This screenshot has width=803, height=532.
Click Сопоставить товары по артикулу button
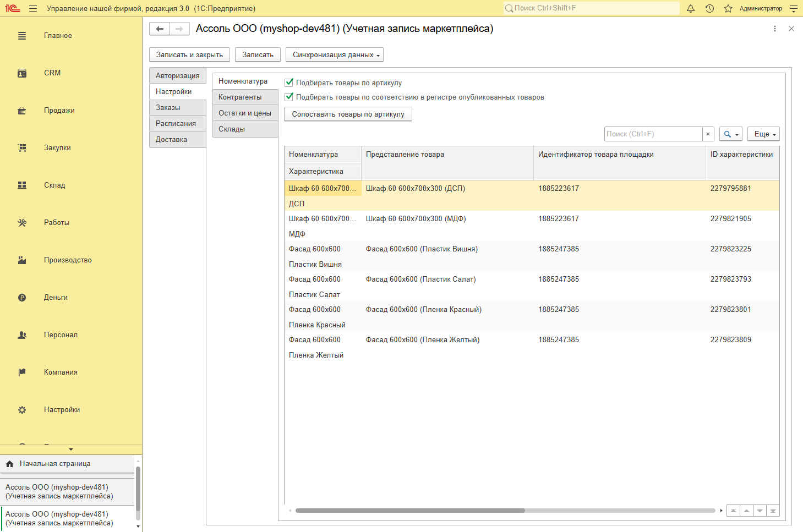coord(348,114)
